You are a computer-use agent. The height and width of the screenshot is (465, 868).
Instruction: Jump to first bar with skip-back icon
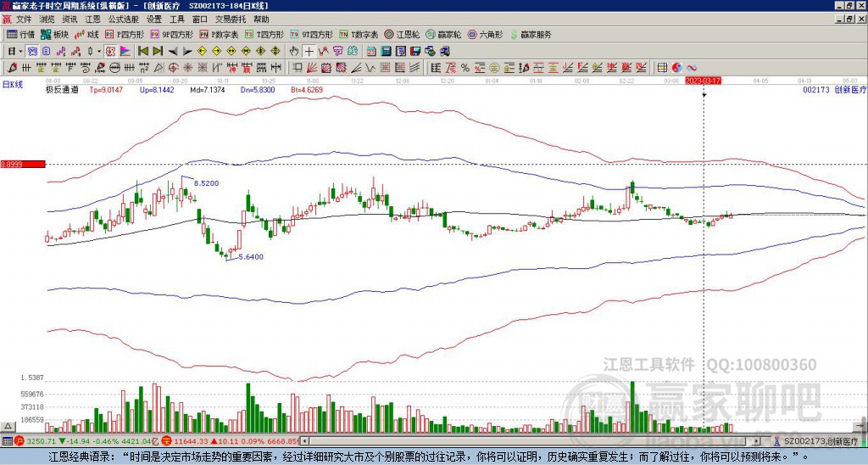click(x=142, y=52)
